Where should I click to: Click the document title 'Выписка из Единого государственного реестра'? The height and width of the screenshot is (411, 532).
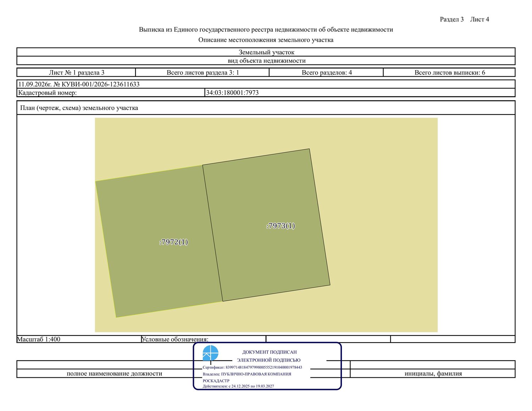(266, 29)
